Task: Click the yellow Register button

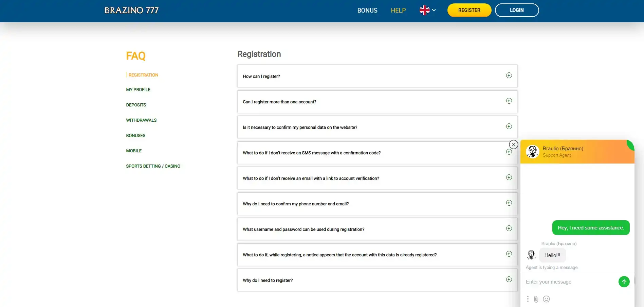Action: click(x=469, y=10)
